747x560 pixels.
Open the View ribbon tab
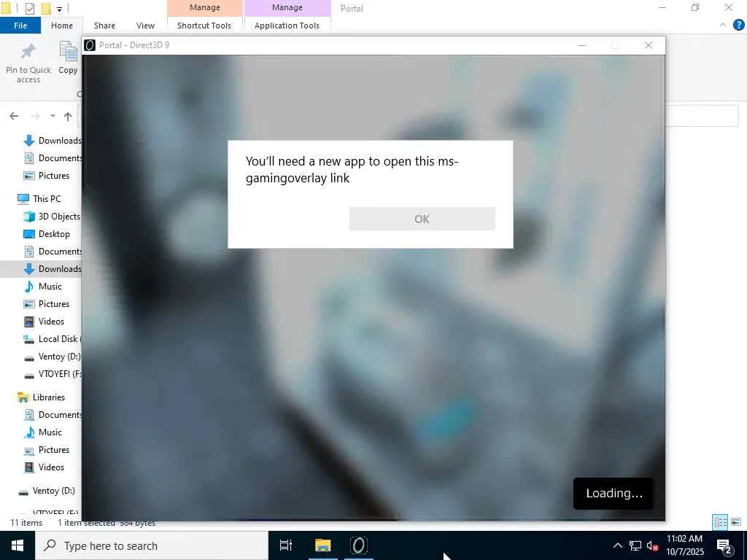[x=145, y=26]
